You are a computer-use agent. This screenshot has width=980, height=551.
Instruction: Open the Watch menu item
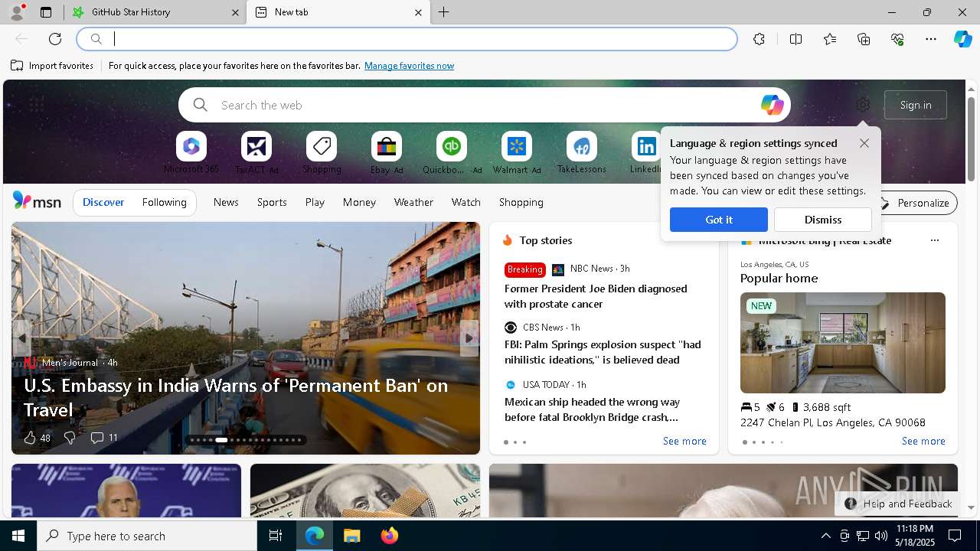465,202
